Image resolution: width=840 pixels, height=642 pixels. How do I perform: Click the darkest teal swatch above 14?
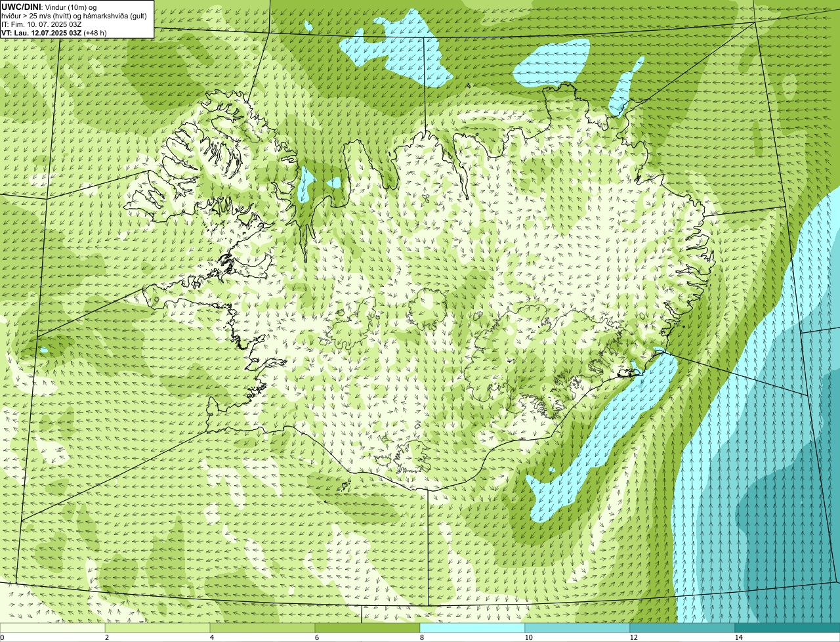pyautogui.click(x=787, y=628)
